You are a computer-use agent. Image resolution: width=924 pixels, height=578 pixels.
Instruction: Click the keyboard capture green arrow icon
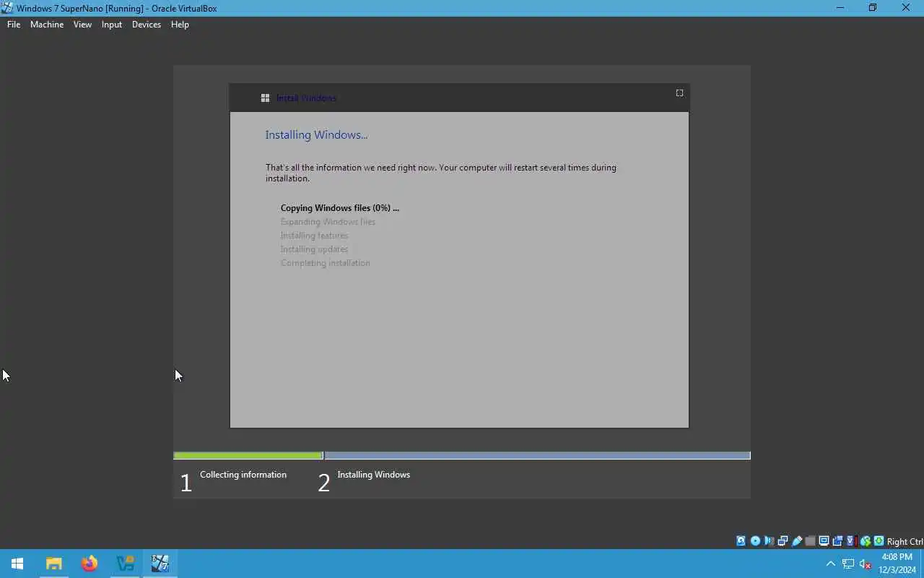point(879,541)
